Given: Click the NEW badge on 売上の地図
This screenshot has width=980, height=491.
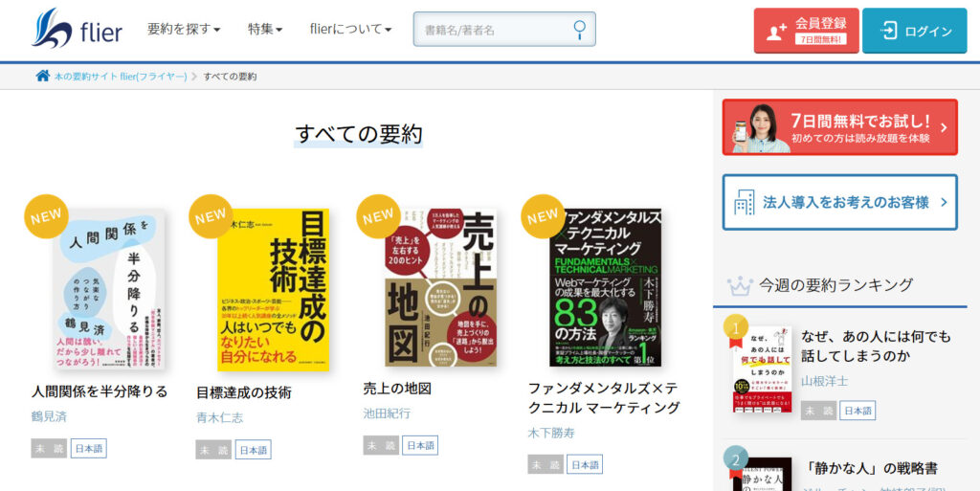Looking at the screenshot, I should (x=378, y=216).
